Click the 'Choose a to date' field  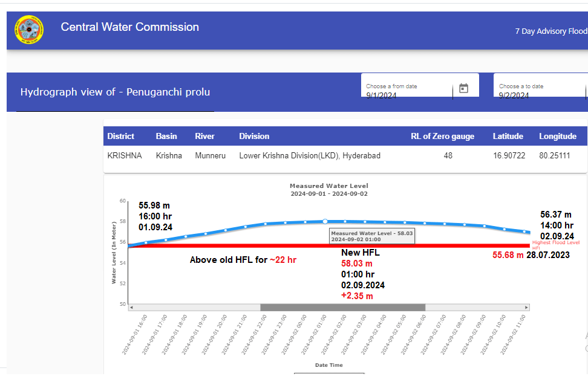tap(538, 92)
